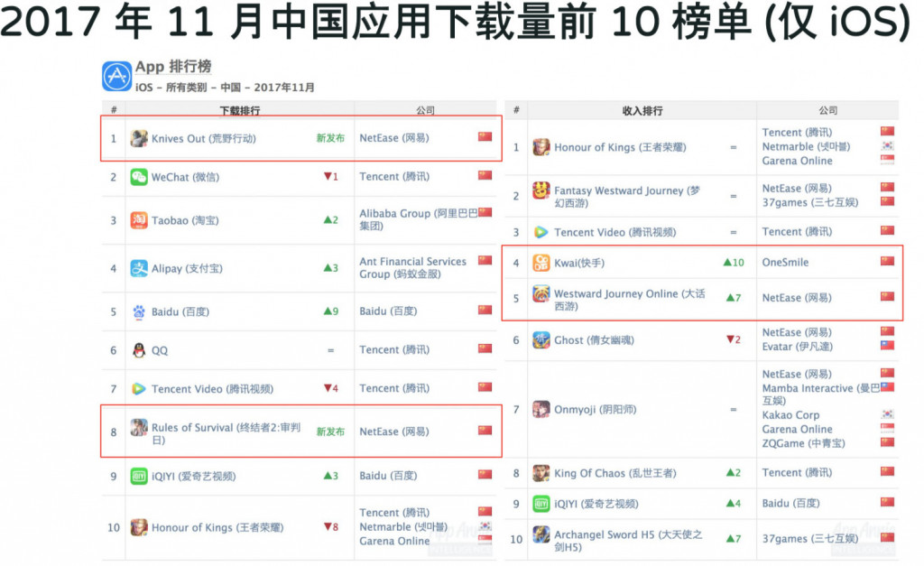Click the Knives Out app icon
This screenshot has height=566, width=924.
click(139, 138)
